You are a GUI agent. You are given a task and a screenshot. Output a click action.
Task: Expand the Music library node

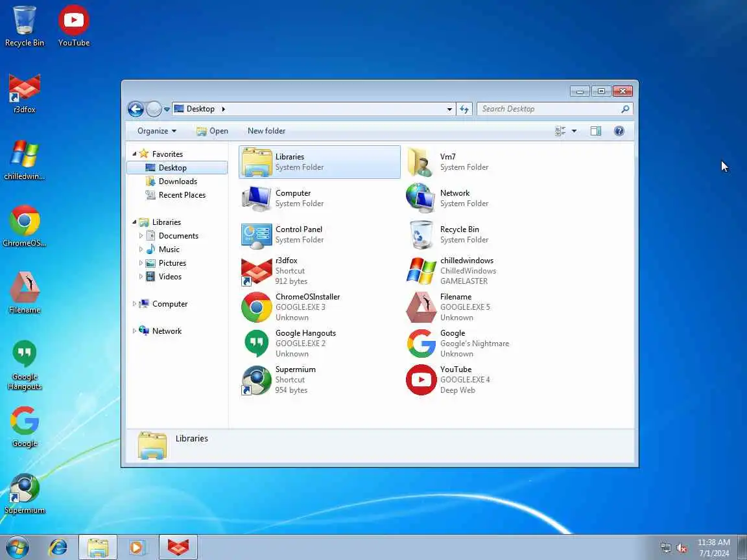coord(141,249)
